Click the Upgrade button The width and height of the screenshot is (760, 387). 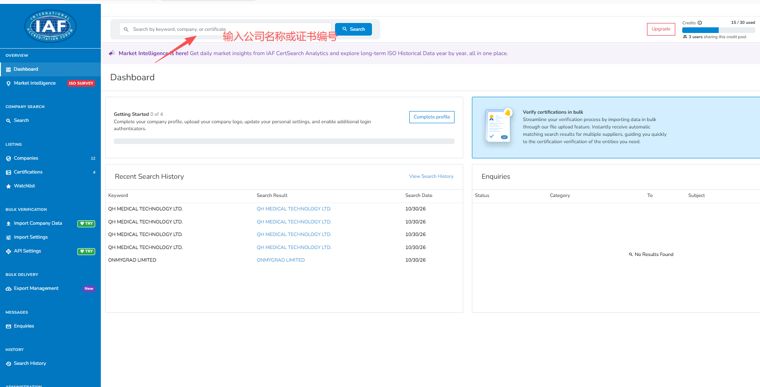tap(661, 29)
